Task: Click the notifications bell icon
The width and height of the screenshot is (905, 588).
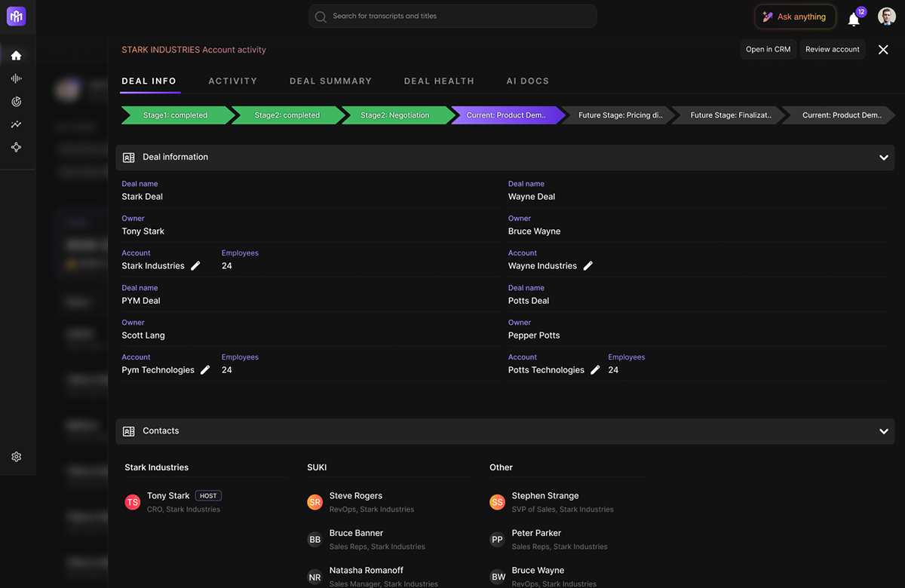Action: point(854,20)
